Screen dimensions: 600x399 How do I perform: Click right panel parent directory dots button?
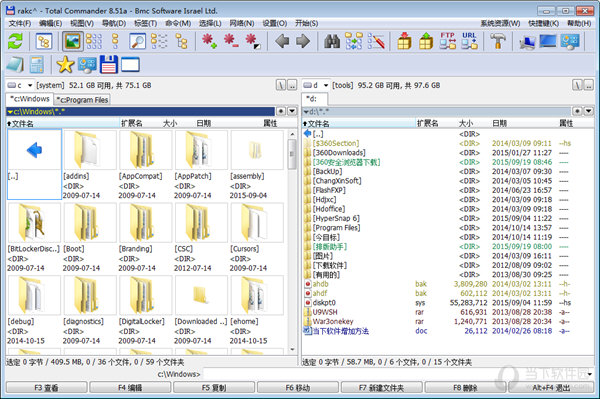(x=589, y=85)
